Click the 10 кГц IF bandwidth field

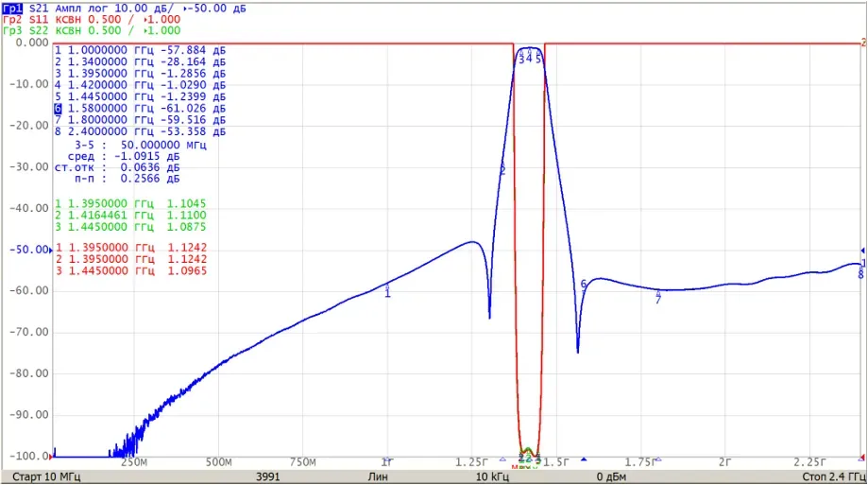coord(492,476)
